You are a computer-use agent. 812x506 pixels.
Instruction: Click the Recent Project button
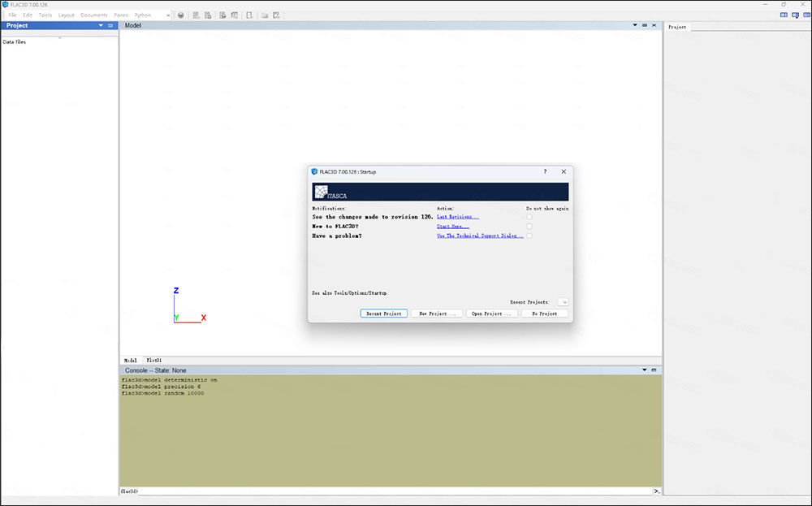click(x=384, y=314)
